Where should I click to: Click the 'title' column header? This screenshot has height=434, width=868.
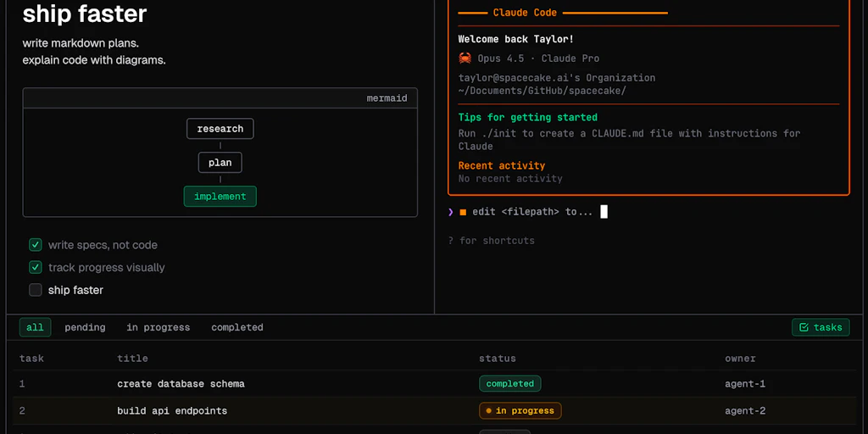point(132,359)
